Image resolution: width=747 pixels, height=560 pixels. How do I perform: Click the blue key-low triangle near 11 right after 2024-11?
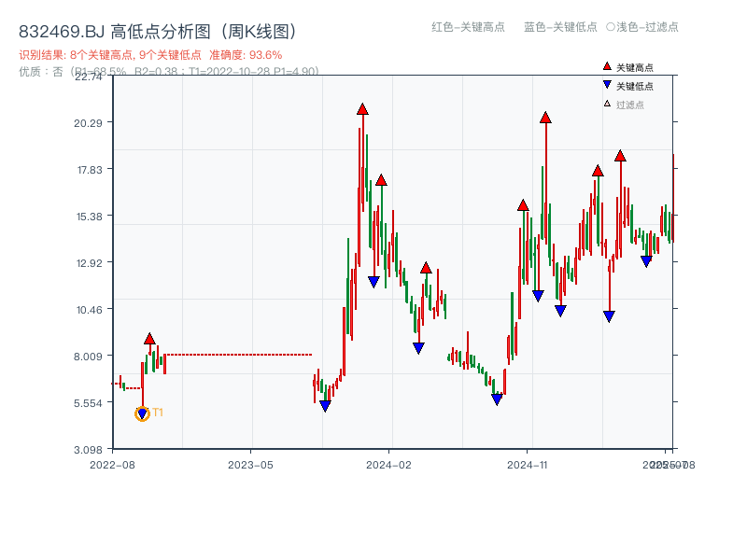pos(538,296)
